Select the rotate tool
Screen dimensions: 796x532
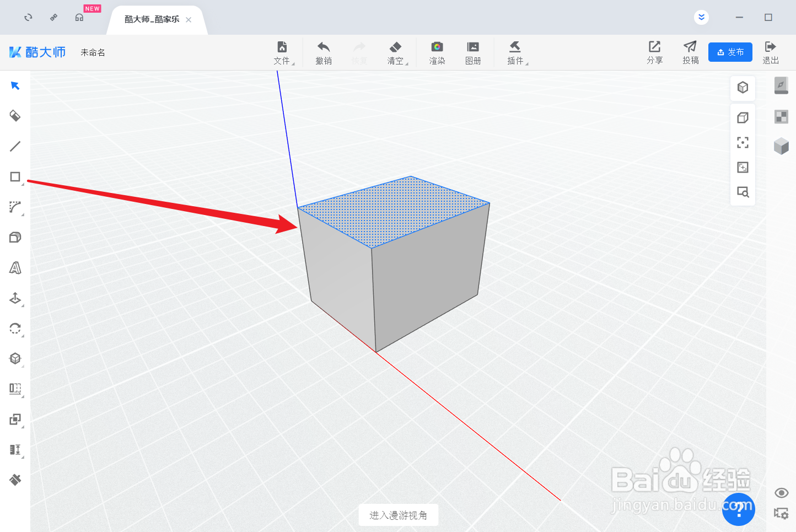pyautogui.click(x=15, y=329)
